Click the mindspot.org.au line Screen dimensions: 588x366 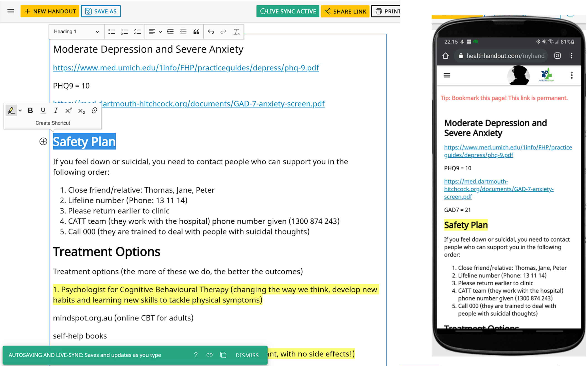click(123, 318)
